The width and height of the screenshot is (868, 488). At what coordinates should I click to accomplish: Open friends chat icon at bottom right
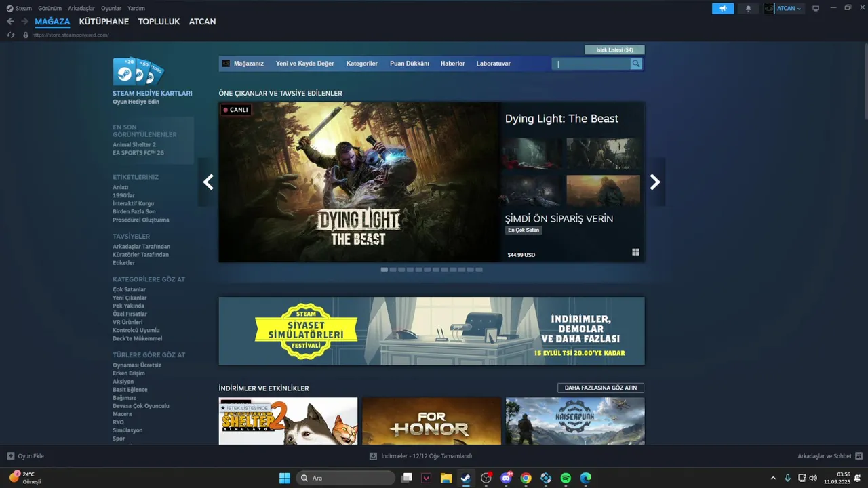point(859,456)
